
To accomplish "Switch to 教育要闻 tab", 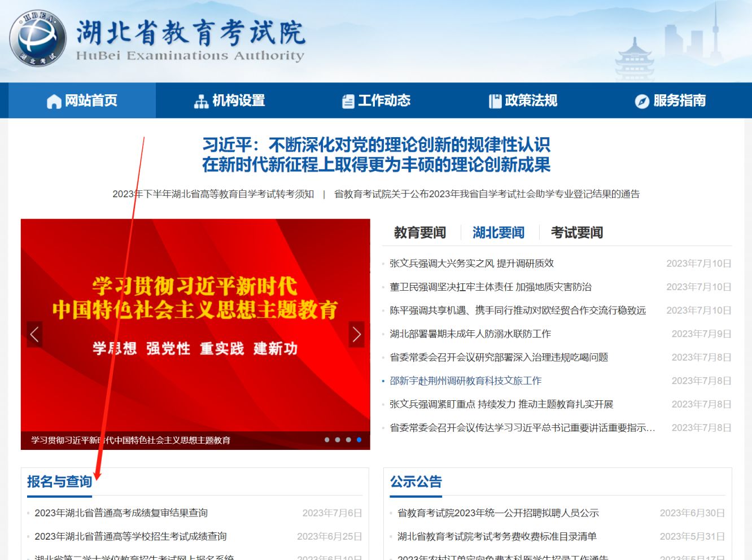I will click(x=420, y=233).
